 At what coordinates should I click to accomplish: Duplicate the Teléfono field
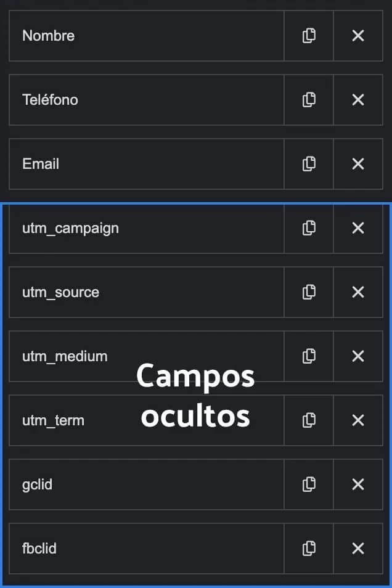(309, 100)
